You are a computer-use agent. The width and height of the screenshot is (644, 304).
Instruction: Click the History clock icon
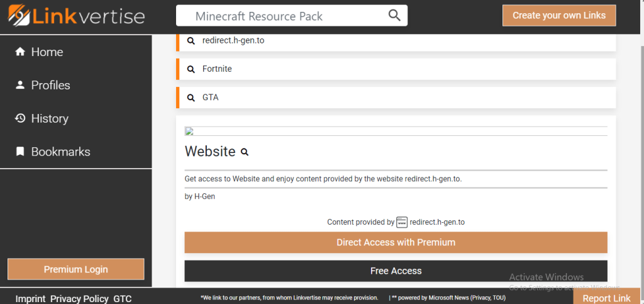pyautogui.click(x=19, y=118)
